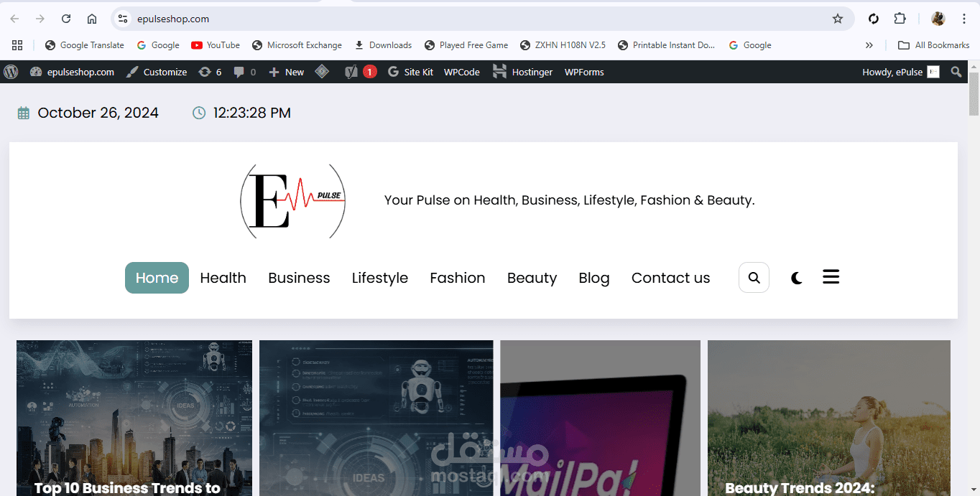
Task: Open WPCode admin bar item
Action: click(462, 72)
